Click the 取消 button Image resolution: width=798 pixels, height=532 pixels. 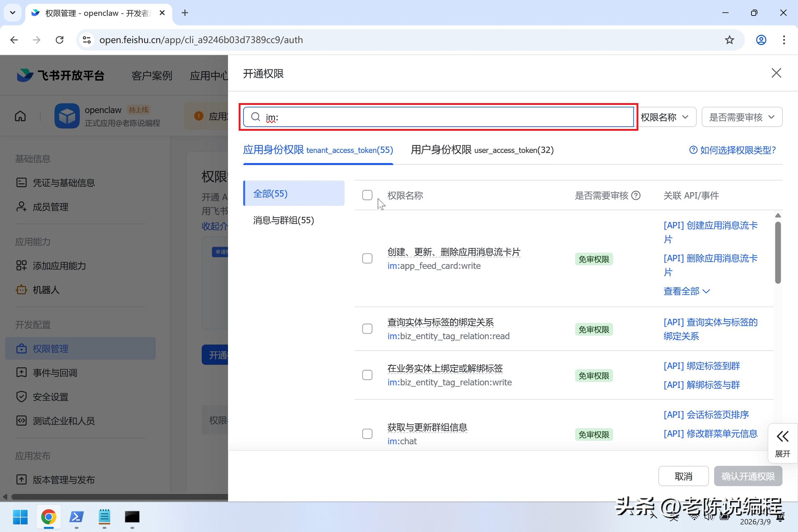click(683, 476)
